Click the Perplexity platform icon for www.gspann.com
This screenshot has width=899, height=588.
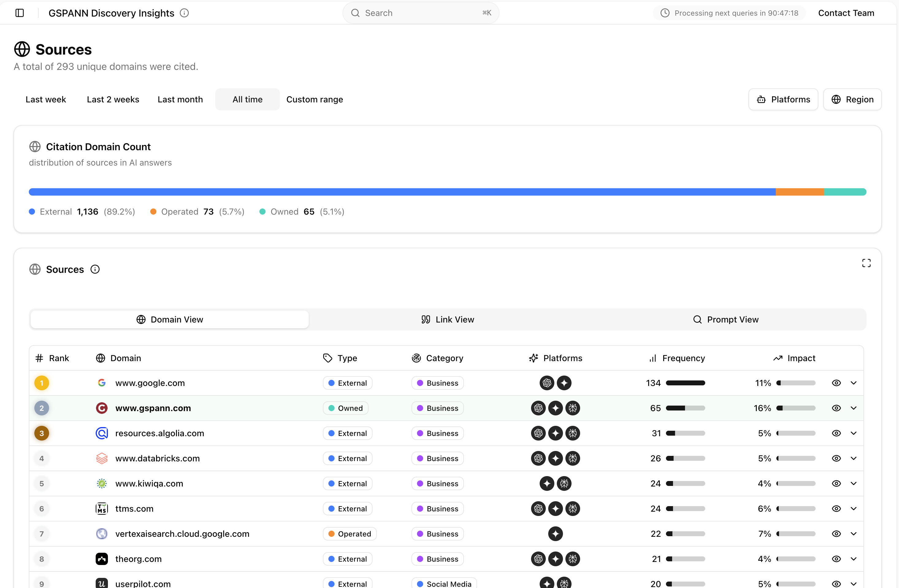tap(573, 408)
